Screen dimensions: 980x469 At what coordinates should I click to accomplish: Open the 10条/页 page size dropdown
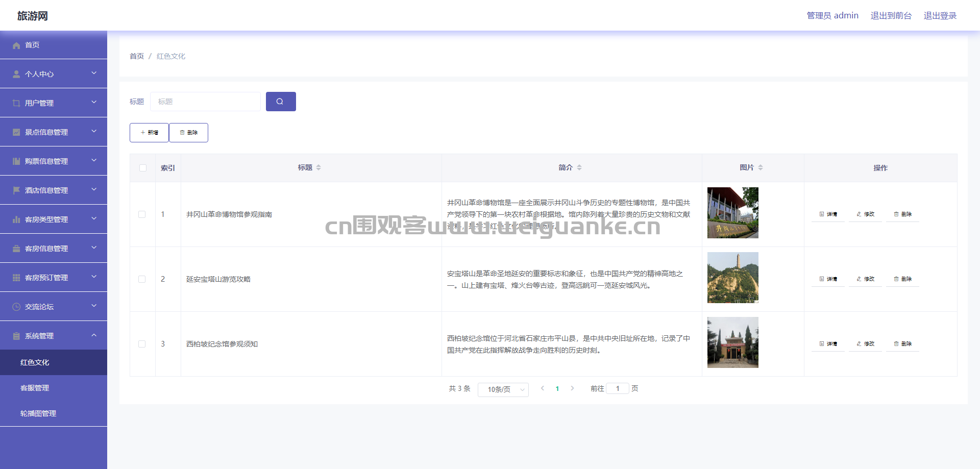pyautogui.click(x=503, y=389)
